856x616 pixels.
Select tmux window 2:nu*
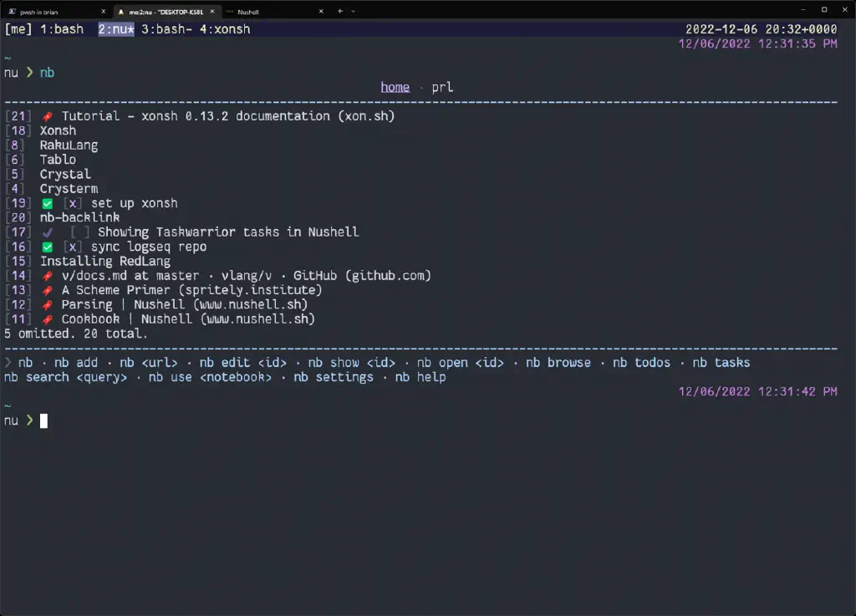pos(116,29)
